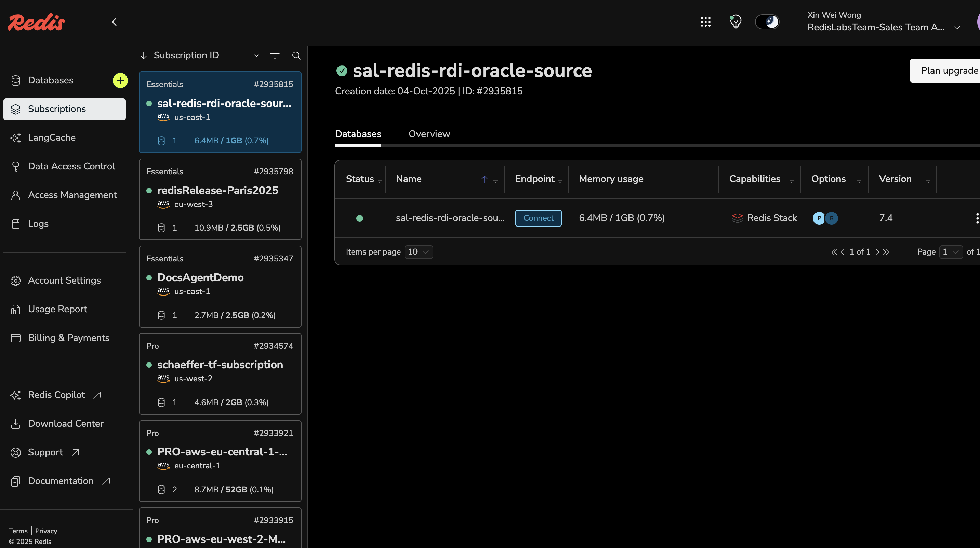Open Support external link

tap(45, 452)
